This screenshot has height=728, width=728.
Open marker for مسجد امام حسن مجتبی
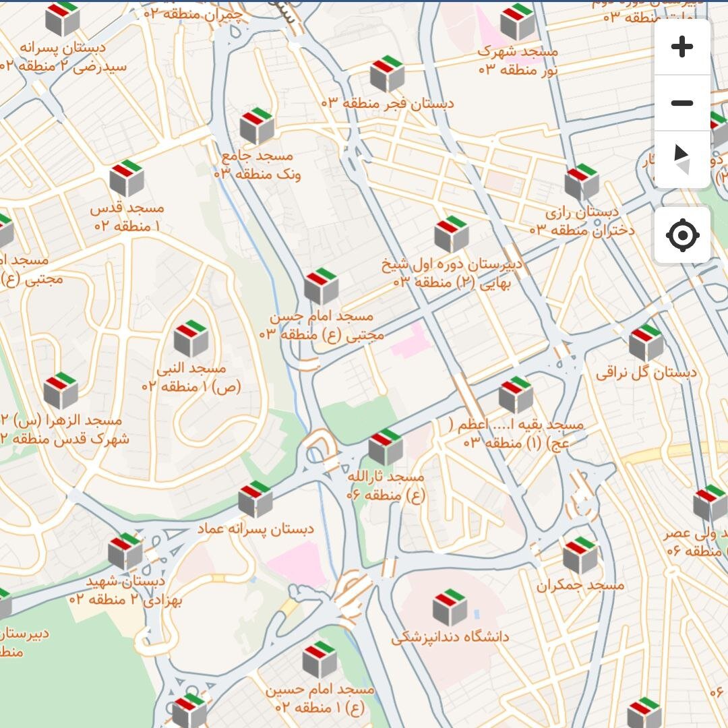click(x=321, y=286)
